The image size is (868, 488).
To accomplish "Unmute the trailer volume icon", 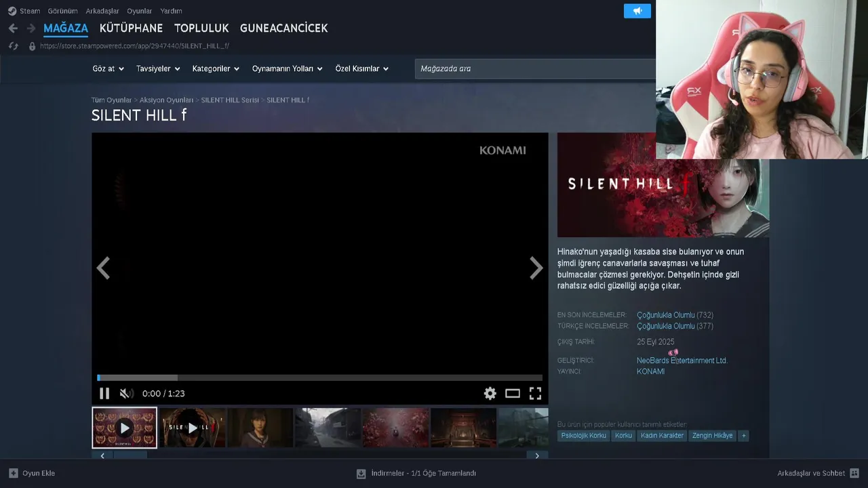I will point(126,393).
